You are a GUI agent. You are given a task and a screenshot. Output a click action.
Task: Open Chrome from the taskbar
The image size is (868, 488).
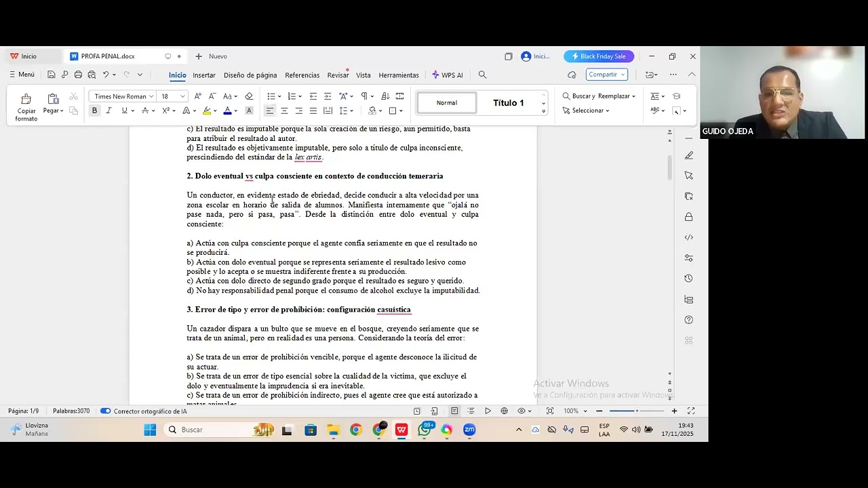[x=356, y=430]
